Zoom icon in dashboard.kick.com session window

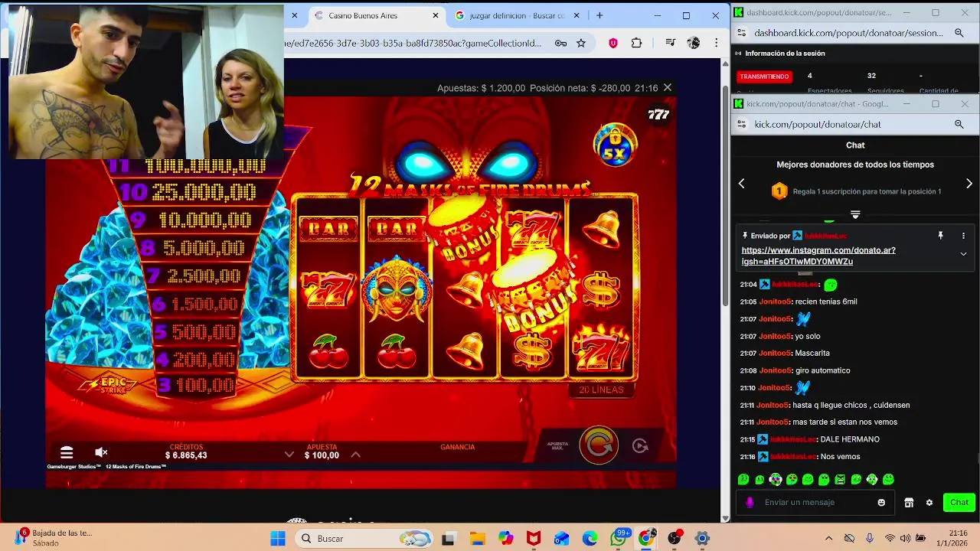[x=959, y=33]
